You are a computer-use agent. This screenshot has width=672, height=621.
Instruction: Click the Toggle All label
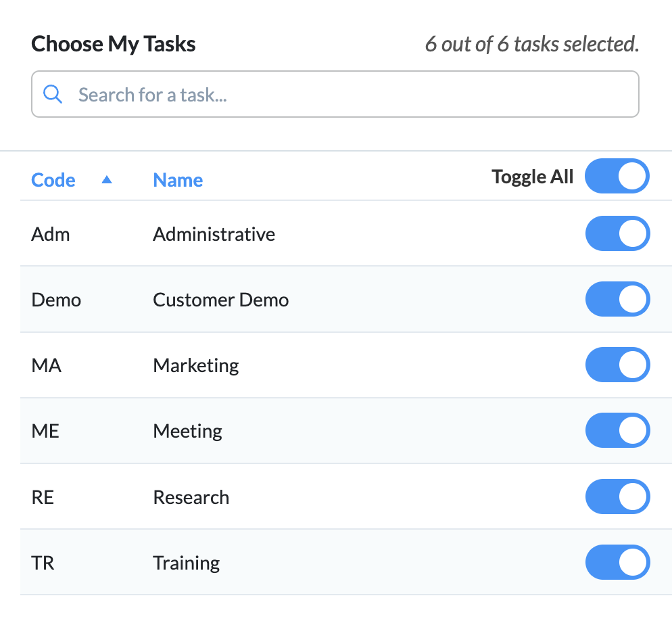[x=532, y=177]
